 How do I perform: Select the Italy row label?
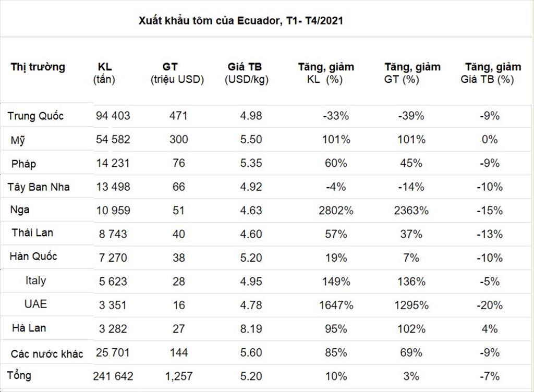[x=36, y=281]
